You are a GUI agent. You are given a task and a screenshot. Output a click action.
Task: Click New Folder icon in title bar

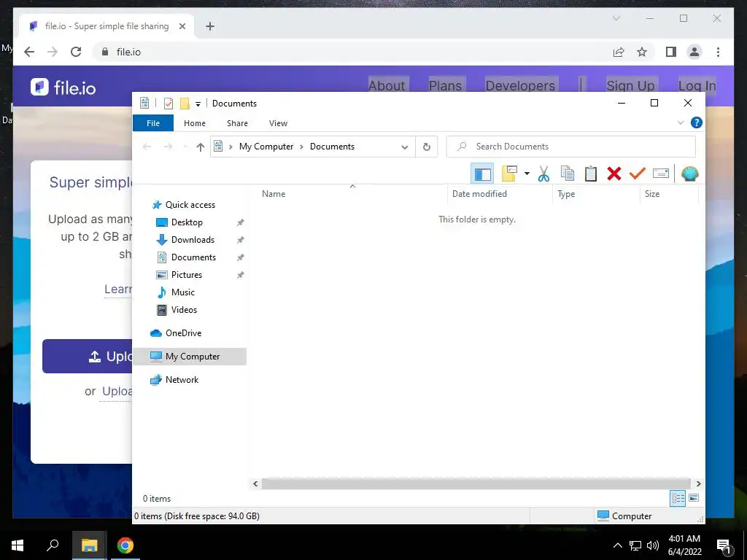click(x=185, y=104)
